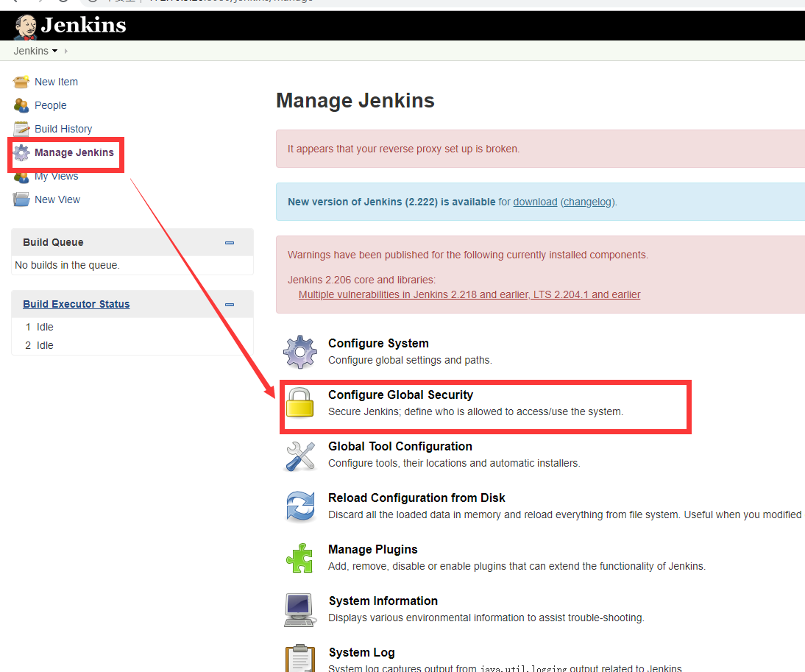Screen dimensions: 805x672
Task: Click the Configure Global Security padlock icon
Action: point(299,403)
